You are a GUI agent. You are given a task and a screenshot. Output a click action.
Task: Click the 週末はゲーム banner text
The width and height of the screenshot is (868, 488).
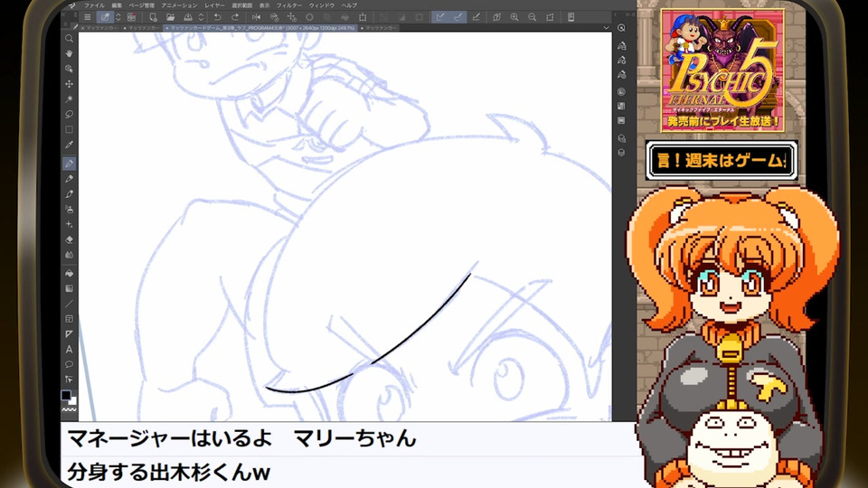(x=722, y=161)
